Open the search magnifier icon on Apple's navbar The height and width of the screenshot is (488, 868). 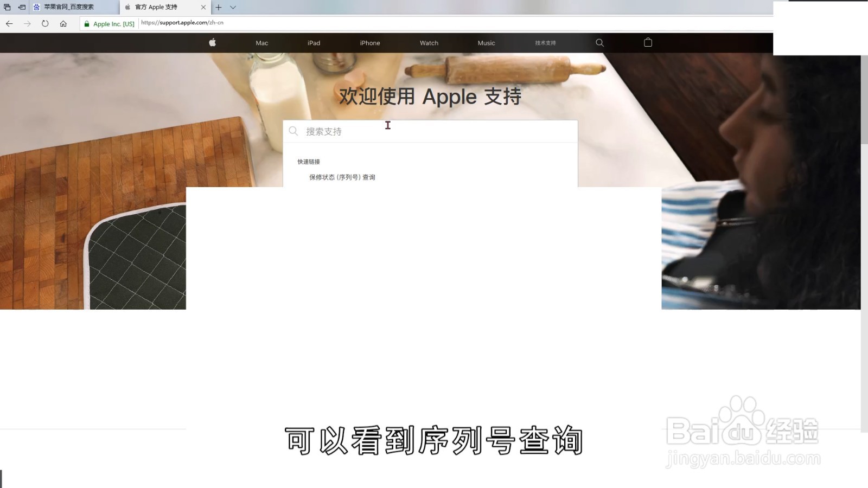pyautogui.click(x=599, y=43)
